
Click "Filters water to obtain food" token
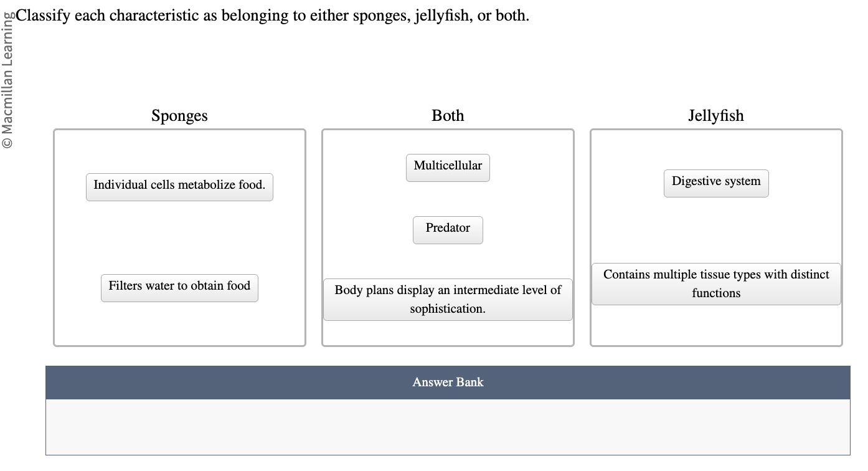tap(179, 287)
